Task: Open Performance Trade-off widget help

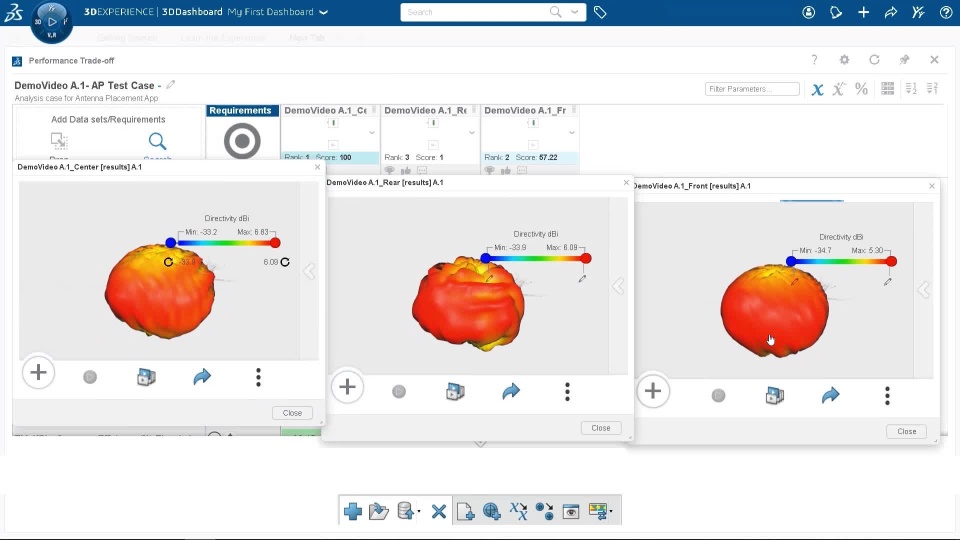Action: [814, 59]
